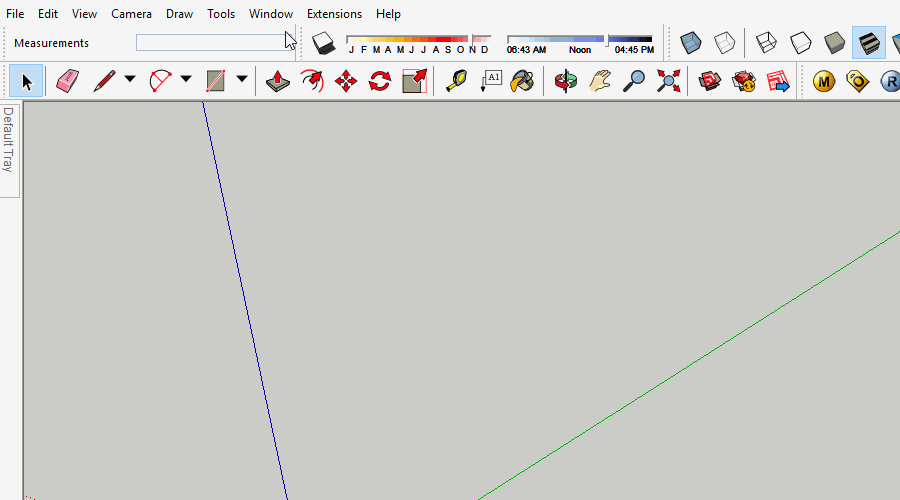Image resolution: width=900 pixels, height=500 pixels.
Task: Open the Extensions menu
Action: [x=334, y=14]
